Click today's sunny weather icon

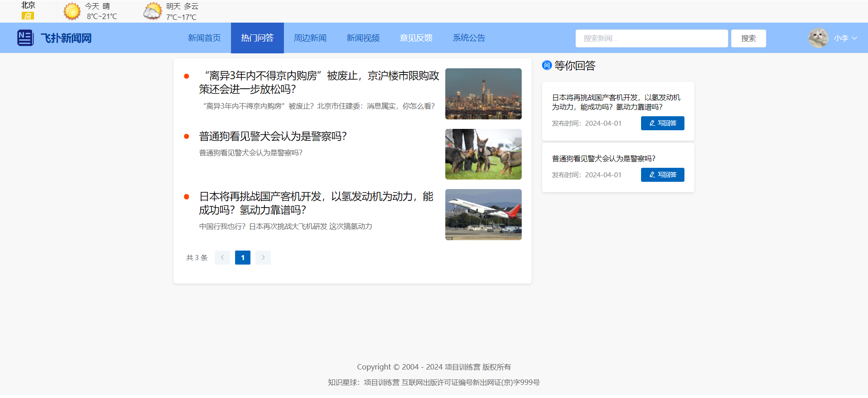pos(72,11)
